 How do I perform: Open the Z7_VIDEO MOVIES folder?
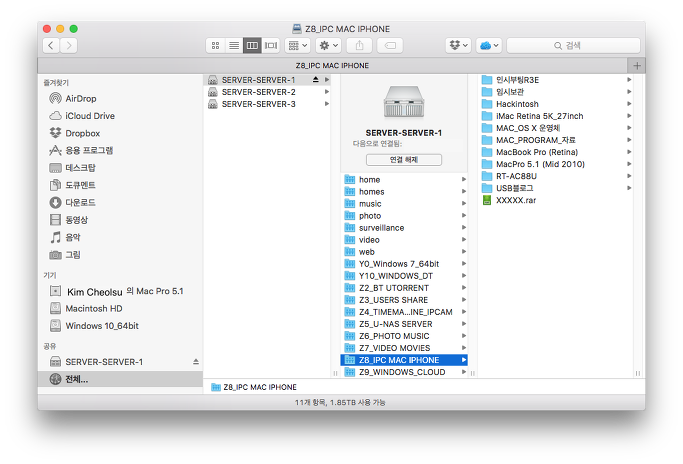(x=404, y=348)
